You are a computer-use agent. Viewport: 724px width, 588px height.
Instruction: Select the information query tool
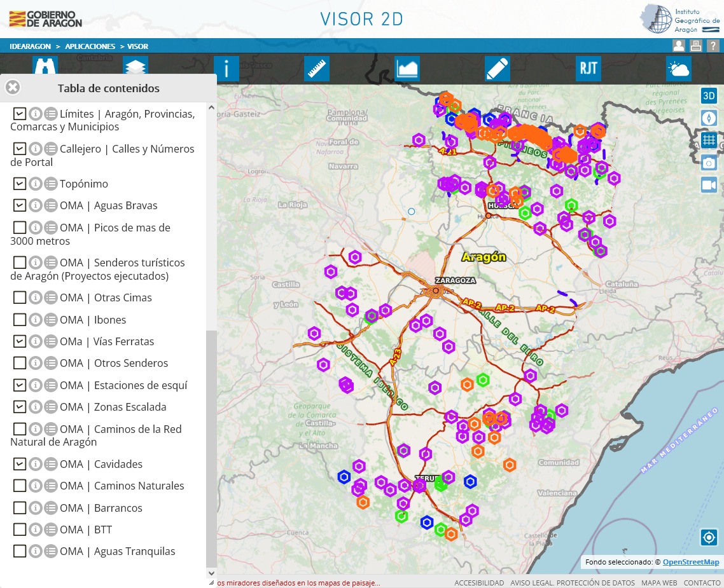tap(226, 68)
